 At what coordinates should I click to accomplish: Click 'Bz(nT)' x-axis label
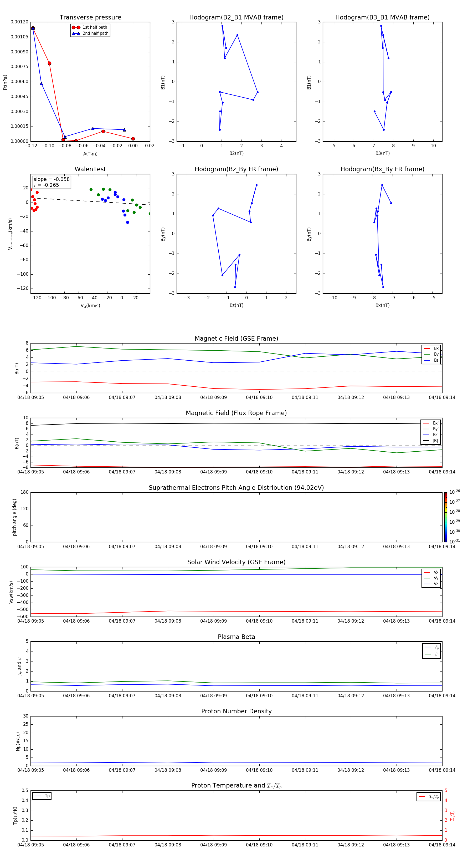236,305
